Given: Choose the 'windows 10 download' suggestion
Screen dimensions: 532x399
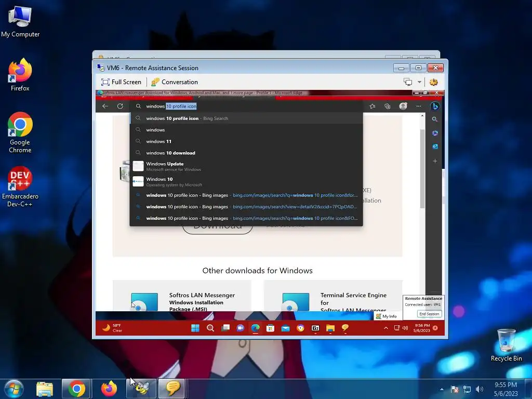Looking at the screenshot, I should [247, 153].
